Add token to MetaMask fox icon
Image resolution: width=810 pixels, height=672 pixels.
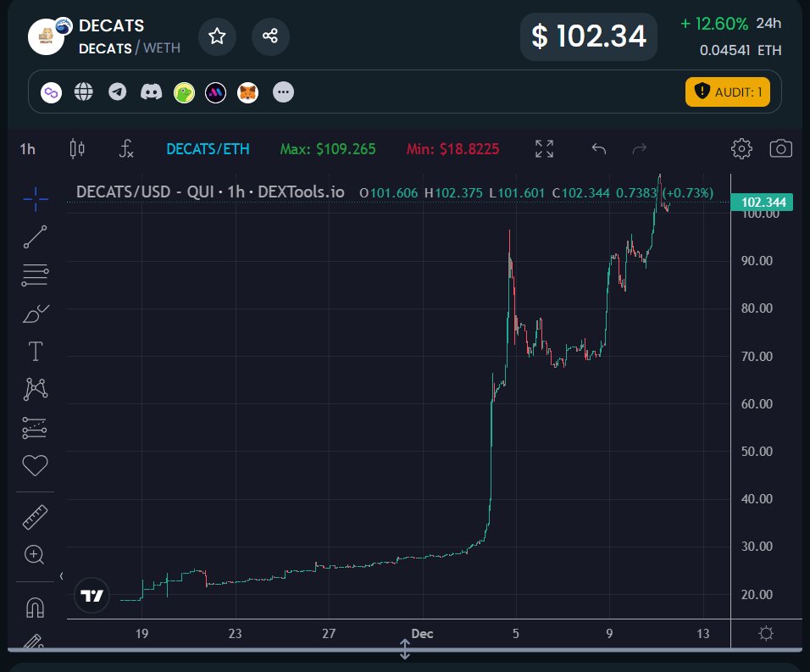click(x=248, y=93)
